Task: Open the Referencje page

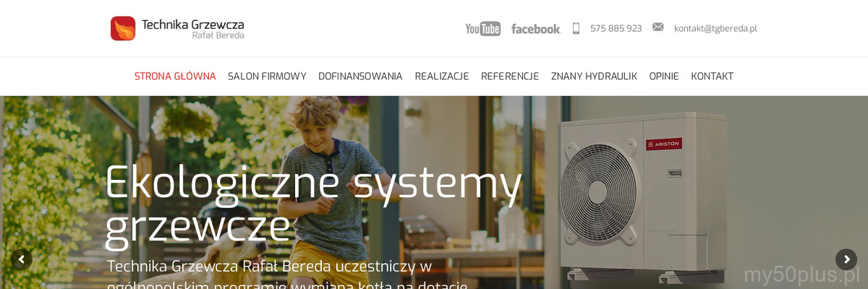Action: tap(510, 77)
